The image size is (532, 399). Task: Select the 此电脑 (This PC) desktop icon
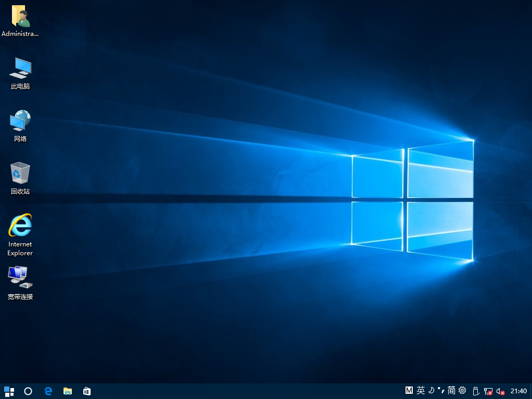(x=20, y=73)
